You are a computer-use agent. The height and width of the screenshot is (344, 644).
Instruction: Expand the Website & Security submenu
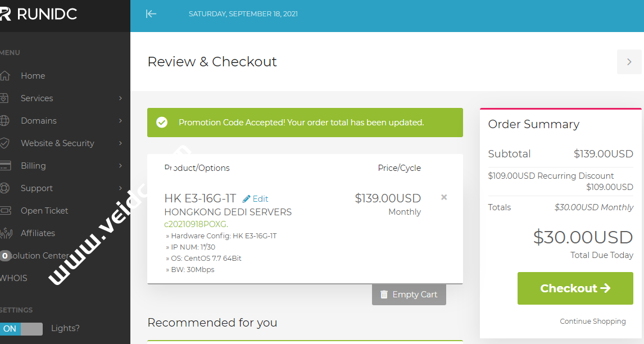[120, 143]
